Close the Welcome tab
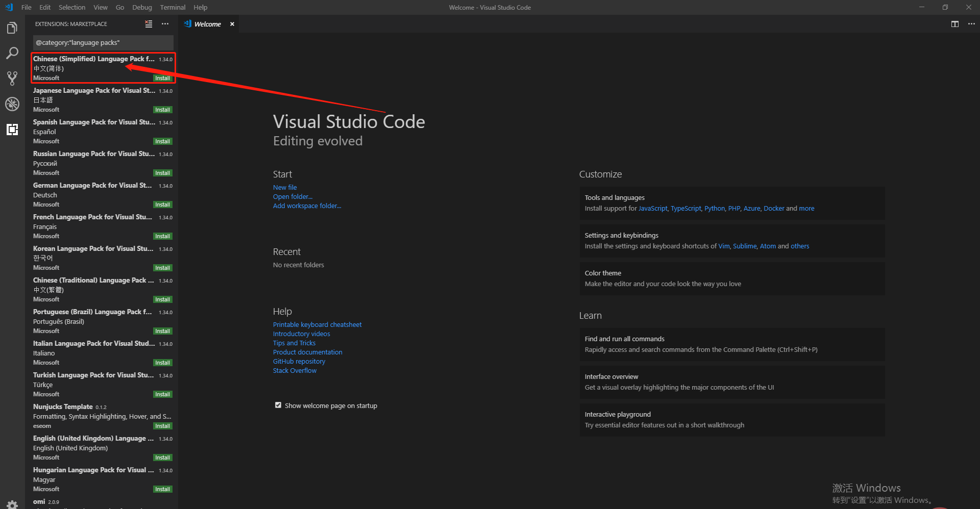 click(x=232, y=24)
